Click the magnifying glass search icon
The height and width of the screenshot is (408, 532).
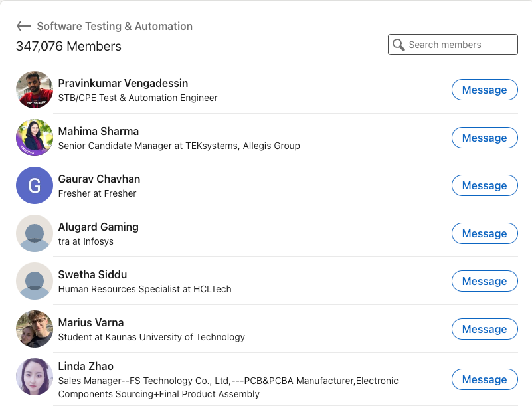pos(399,44)
